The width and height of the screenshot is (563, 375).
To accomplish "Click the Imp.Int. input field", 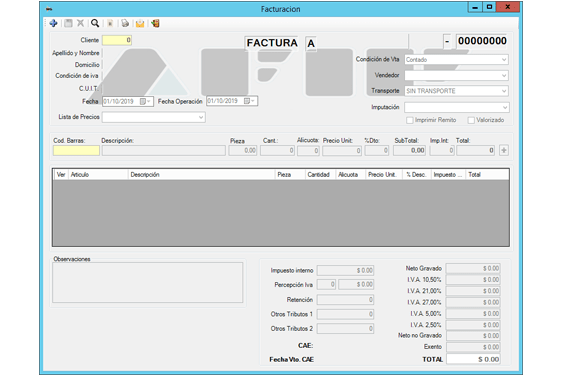I will click(442, 151).
